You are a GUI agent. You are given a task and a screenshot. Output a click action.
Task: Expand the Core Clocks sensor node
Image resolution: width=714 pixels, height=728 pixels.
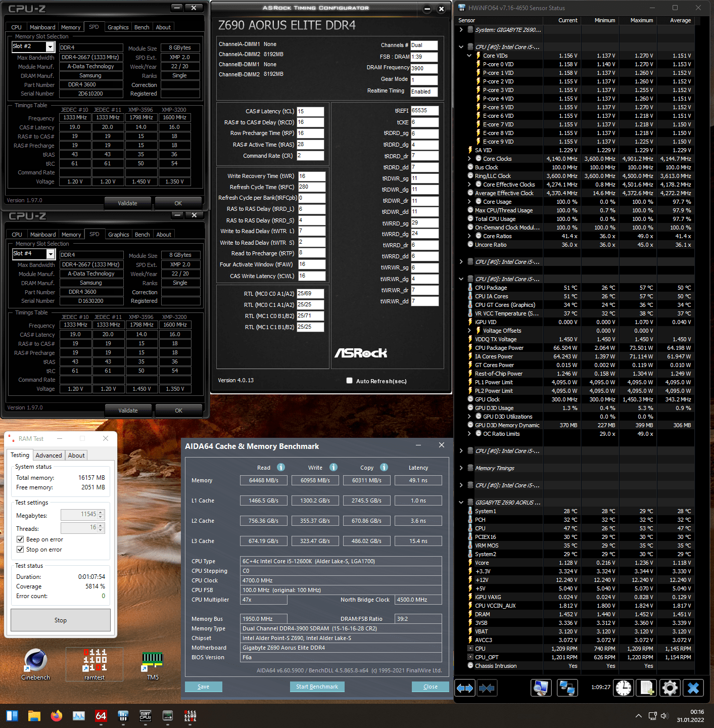pos(469,159)
